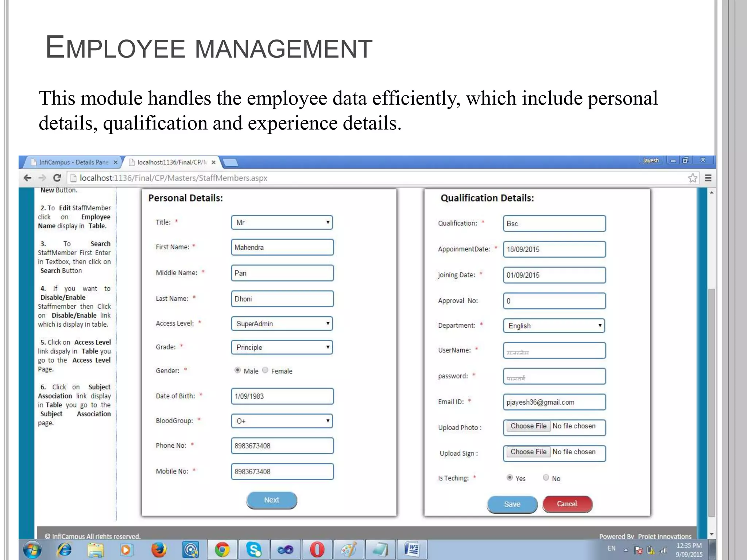The width and height of the screenshot is (747, 560).
Task: Click the UserName input field
Action: click(554, 350)
